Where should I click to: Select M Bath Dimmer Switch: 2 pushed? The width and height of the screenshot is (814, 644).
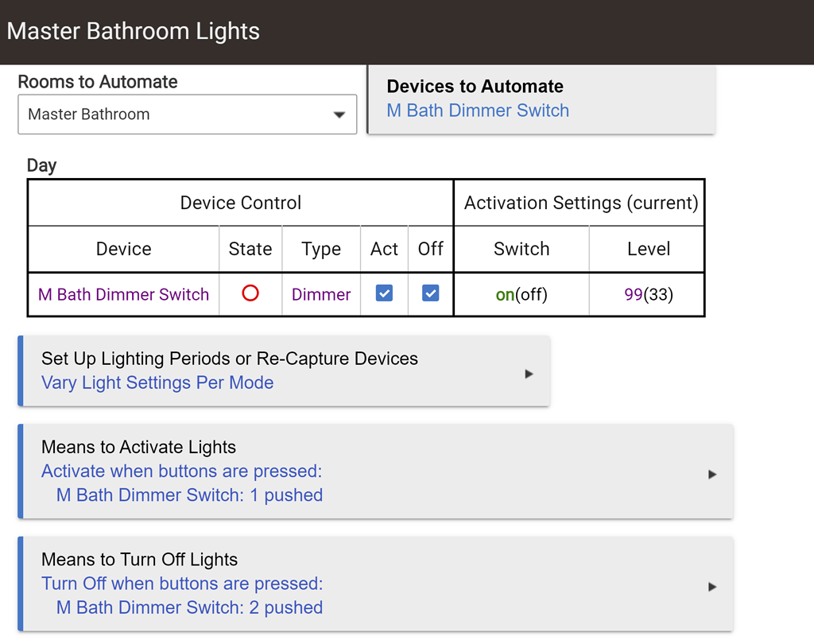pos(188,607)
